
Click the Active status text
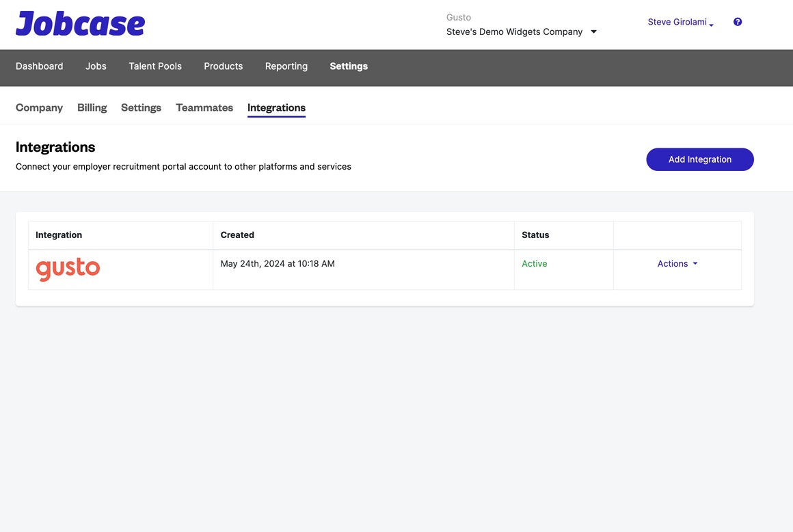coord(534,263)
